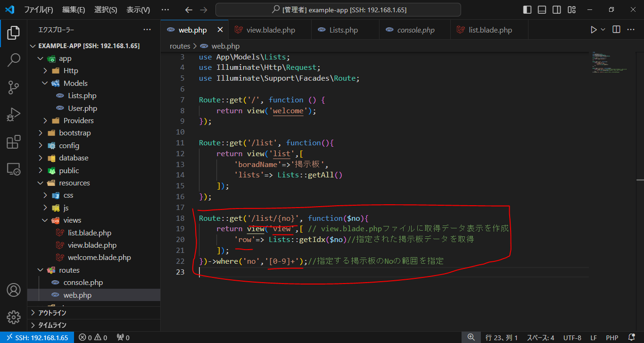This screenshot has width=644, height=343.
Task: Open notifications bell in status bar
Action: 632,337
